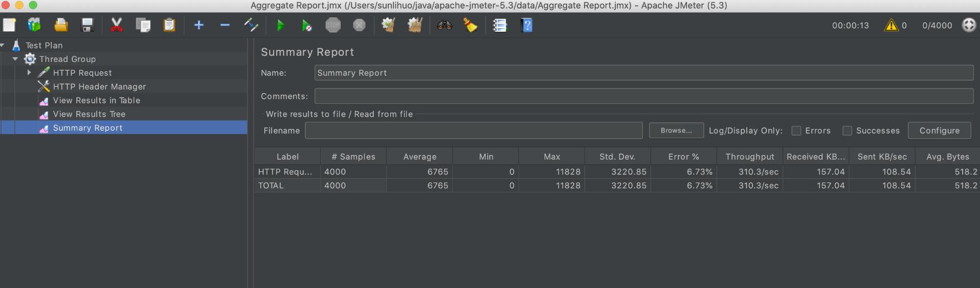Viewport: 980px width, 288px height.
Task: Click the Toggle enable/disable icon
Action: (x=251, y=25)
